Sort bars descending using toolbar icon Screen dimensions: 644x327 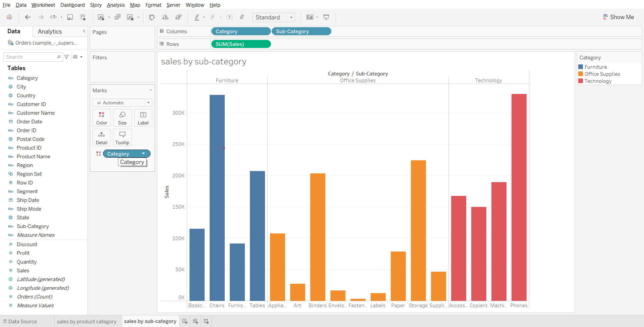point(178,17)
